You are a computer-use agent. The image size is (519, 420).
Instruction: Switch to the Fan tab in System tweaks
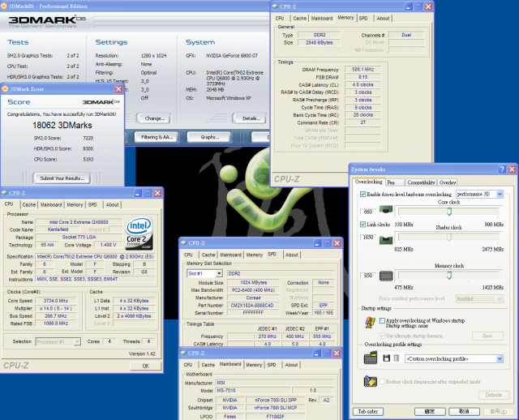click(395, 182)
